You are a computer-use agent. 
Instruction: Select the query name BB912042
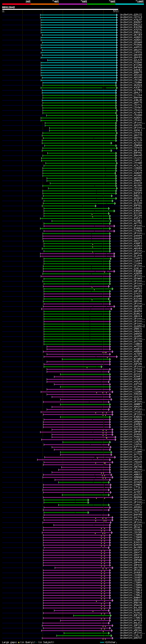click(x=8, y=7)
